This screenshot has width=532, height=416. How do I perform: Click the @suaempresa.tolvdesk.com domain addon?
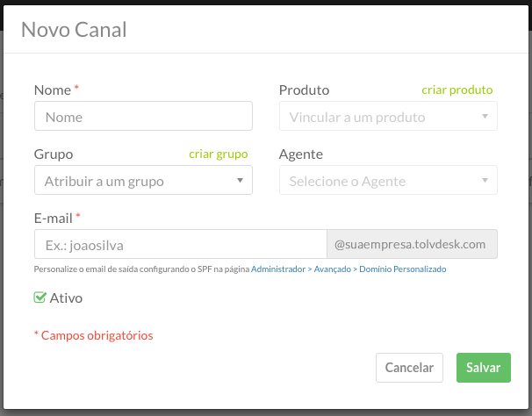[413, 244]
